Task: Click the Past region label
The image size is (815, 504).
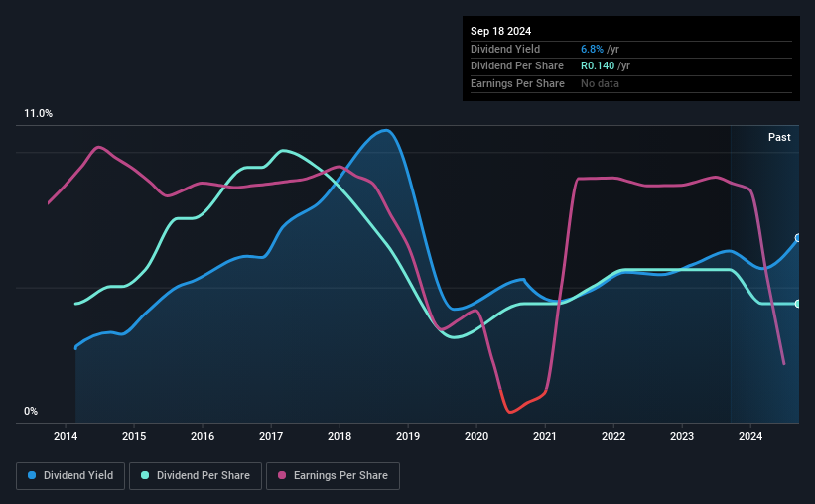Action: point(779,137)
